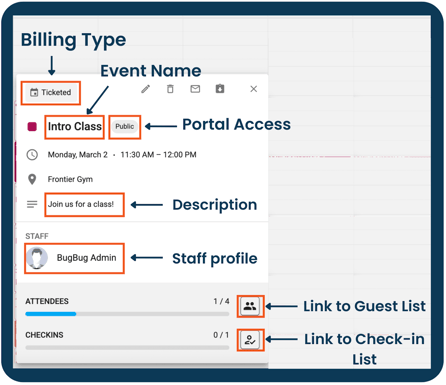Delete the event with the trash icon

click(x=170, y=89)
